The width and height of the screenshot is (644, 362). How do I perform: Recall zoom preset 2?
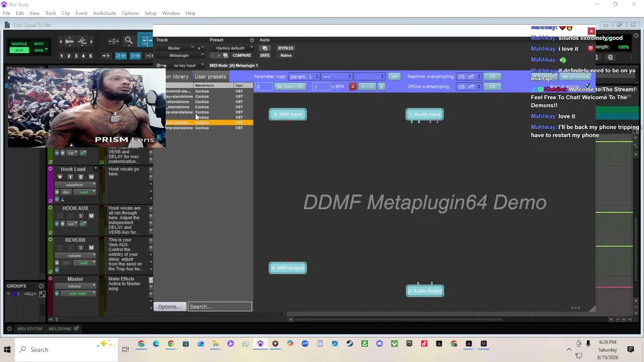[x=69, y=56]
